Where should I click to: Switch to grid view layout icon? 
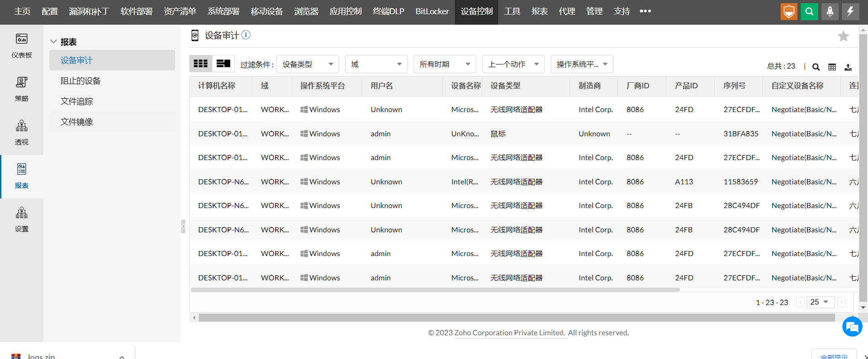(x=201, y=64)
